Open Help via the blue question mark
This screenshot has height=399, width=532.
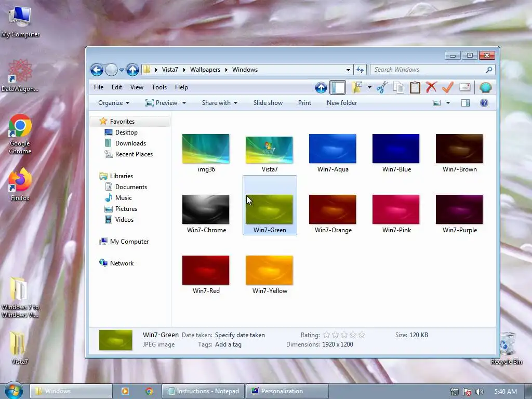pos(484,103)
